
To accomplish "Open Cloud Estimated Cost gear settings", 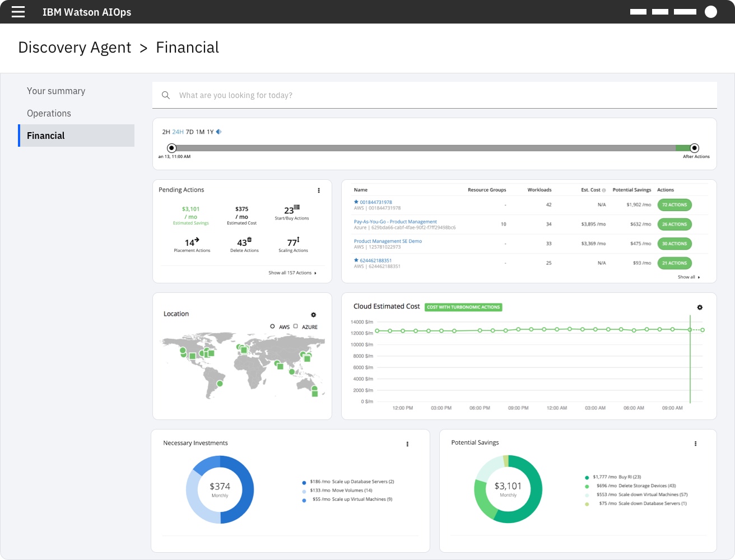I will tap(699, 307).
